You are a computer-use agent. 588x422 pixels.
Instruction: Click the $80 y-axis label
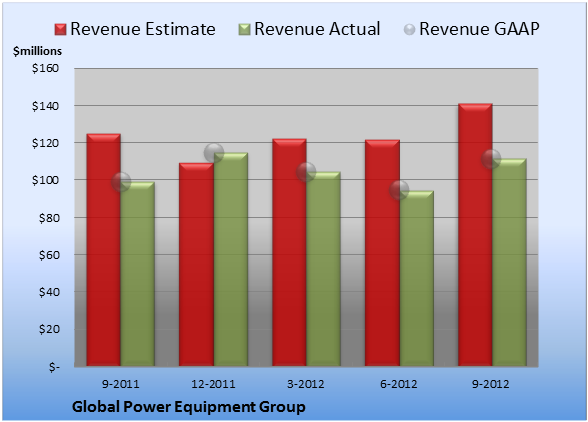tap(49, 218)
